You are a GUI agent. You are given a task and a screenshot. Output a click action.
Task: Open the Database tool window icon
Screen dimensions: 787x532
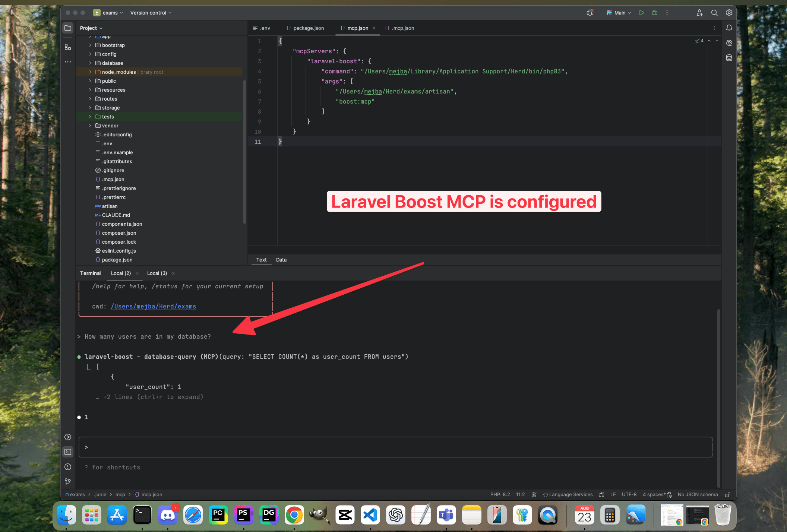pos(729,58)
